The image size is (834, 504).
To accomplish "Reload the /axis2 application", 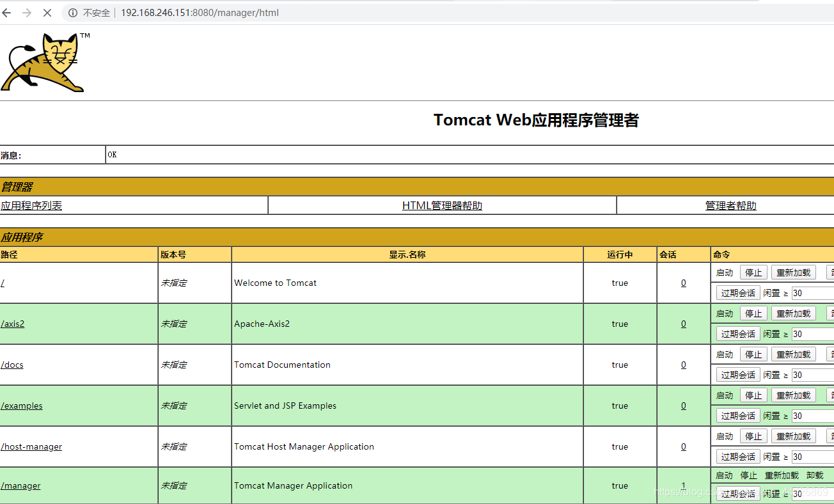I will [x=793, y=313].
